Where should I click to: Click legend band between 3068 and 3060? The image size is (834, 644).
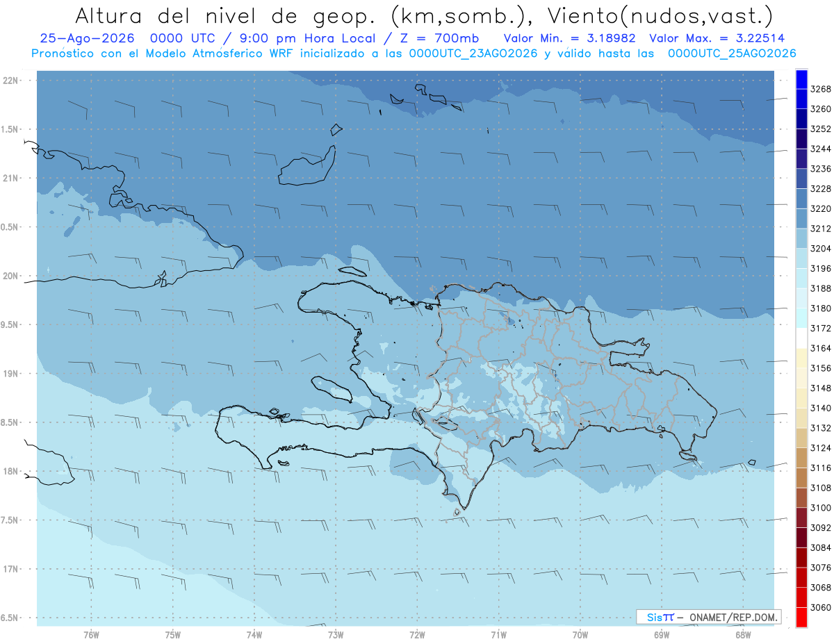point(801,597)
